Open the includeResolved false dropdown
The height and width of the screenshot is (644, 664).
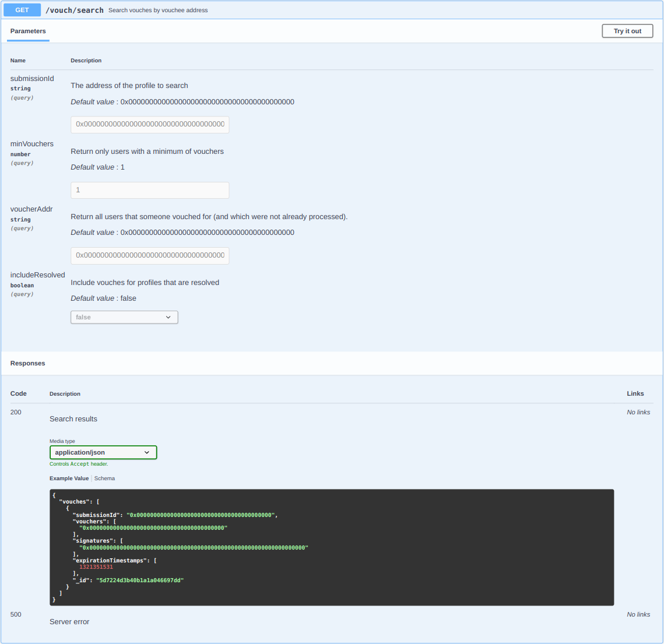click(124, 317)
